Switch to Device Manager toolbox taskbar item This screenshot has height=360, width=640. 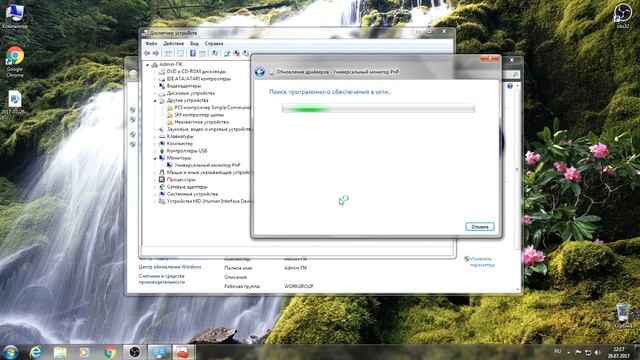click(x=183, y=352)
